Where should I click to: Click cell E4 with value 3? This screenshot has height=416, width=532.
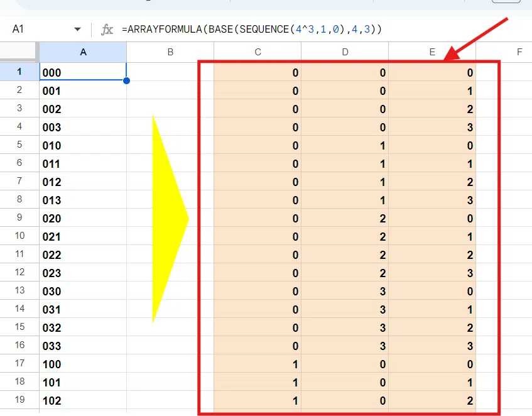click(432, 127)
